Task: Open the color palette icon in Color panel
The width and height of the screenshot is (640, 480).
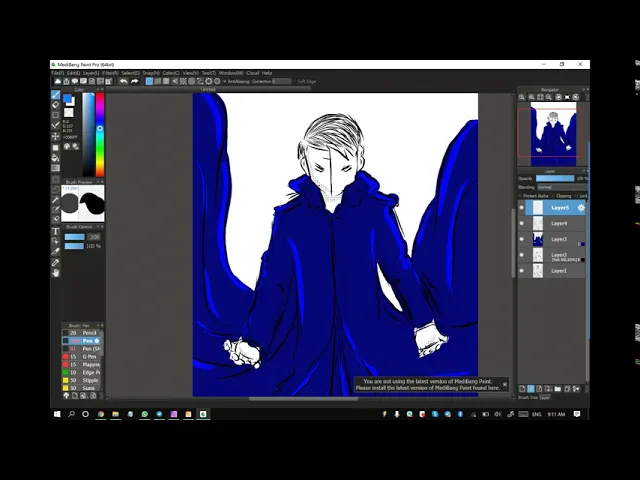Action: click(67, 146)
